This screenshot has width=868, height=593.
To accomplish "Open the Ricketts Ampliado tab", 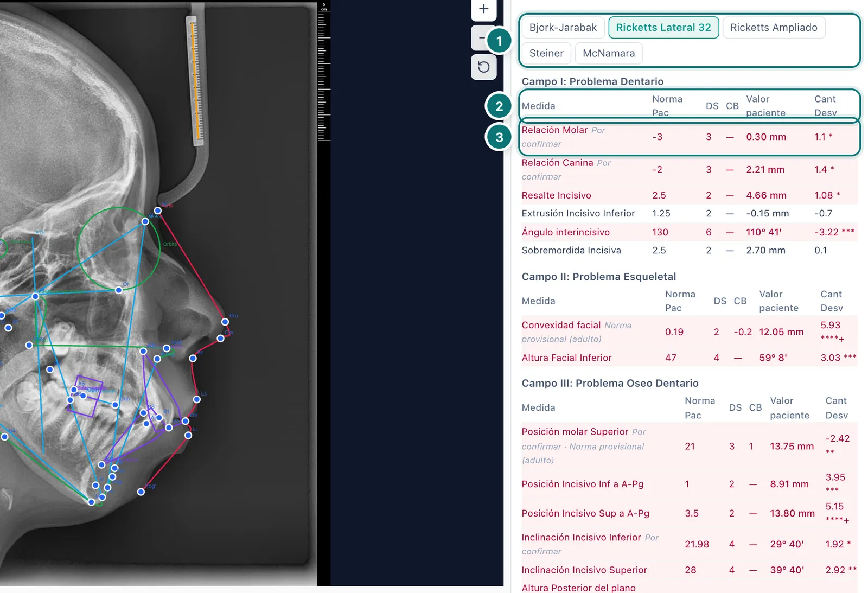I will pyautogui.click(x=774, y=28).
